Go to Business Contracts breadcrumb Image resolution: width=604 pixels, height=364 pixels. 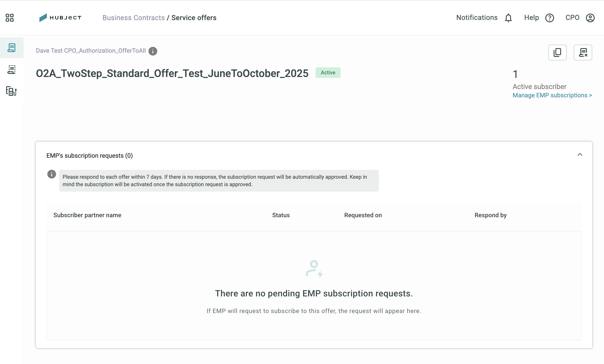click(x=133, y=18)
